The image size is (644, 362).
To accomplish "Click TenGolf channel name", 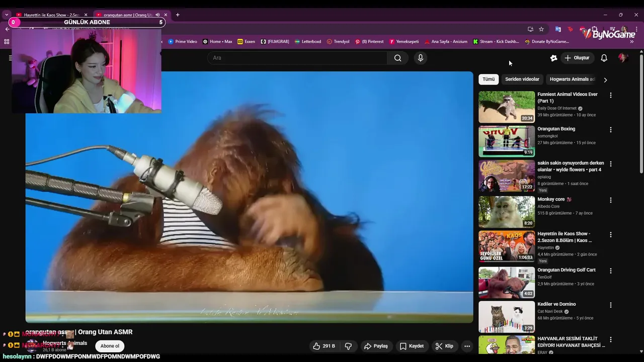I will (544, 277).
